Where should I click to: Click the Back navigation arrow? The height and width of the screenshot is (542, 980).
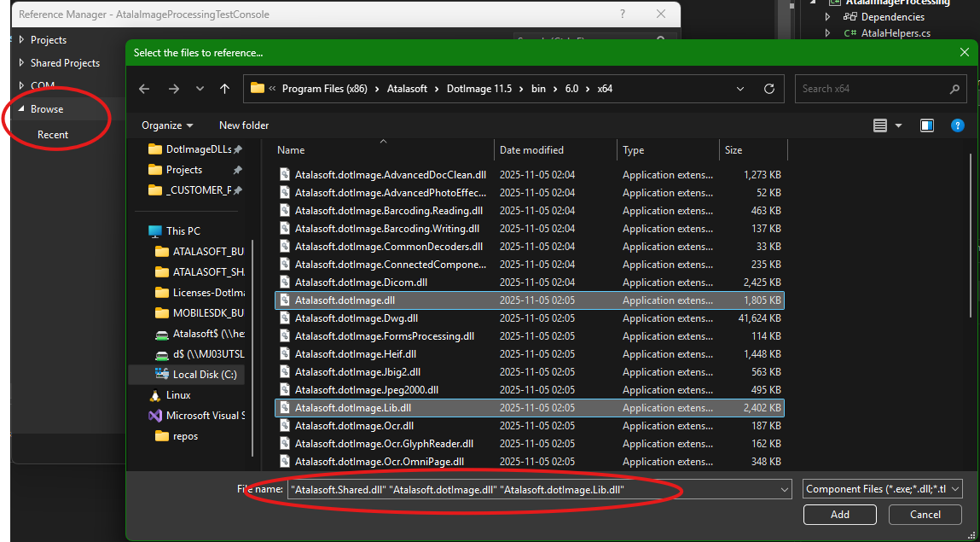pyautogui.click(x=144, y=89)
